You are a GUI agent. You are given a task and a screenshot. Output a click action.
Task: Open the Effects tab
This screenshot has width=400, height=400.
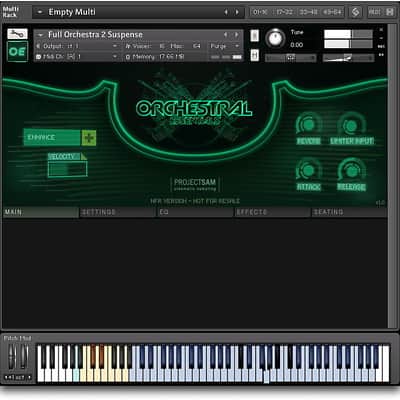(x=272, y=212)
